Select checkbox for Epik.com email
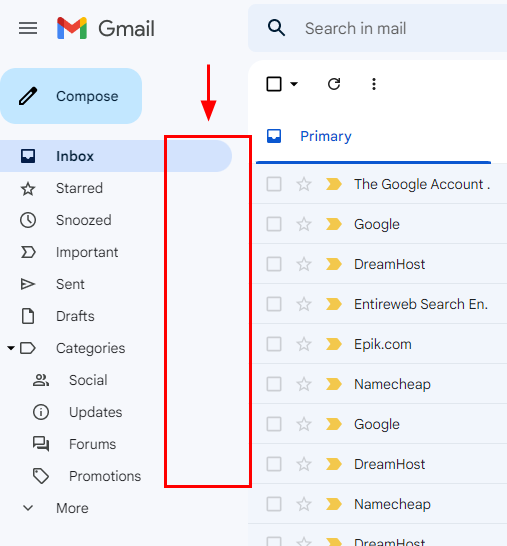The width and height of the screenshot is (507, 546). (x=274, y=344)
